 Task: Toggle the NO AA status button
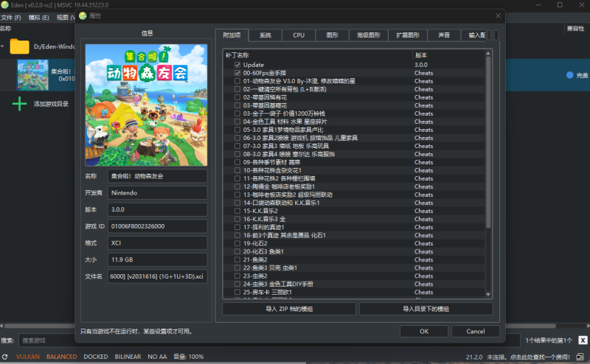coord(157,357)
